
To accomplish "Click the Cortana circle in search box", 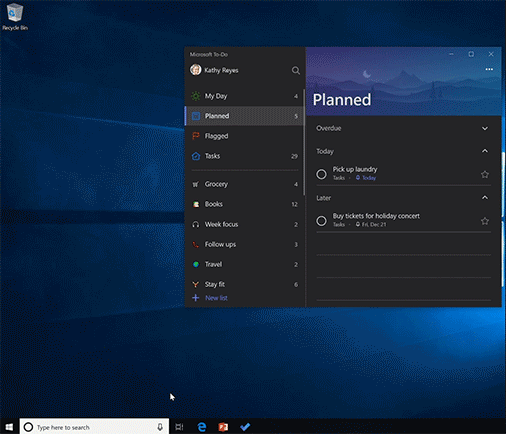I will (x=28, y=427).
